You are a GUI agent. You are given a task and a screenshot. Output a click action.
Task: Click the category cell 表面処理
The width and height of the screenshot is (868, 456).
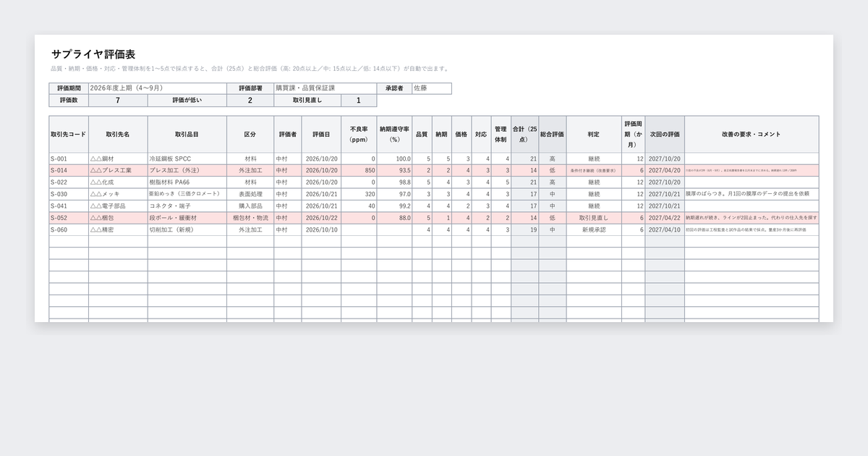pos(250,194)
